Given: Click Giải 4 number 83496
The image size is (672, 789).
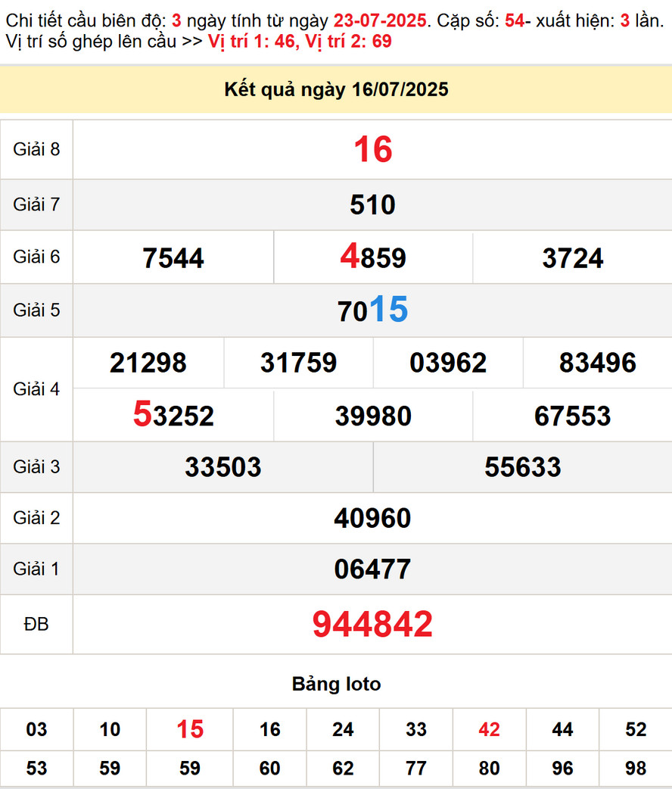Looking at the screenshot, I should 597,363.
